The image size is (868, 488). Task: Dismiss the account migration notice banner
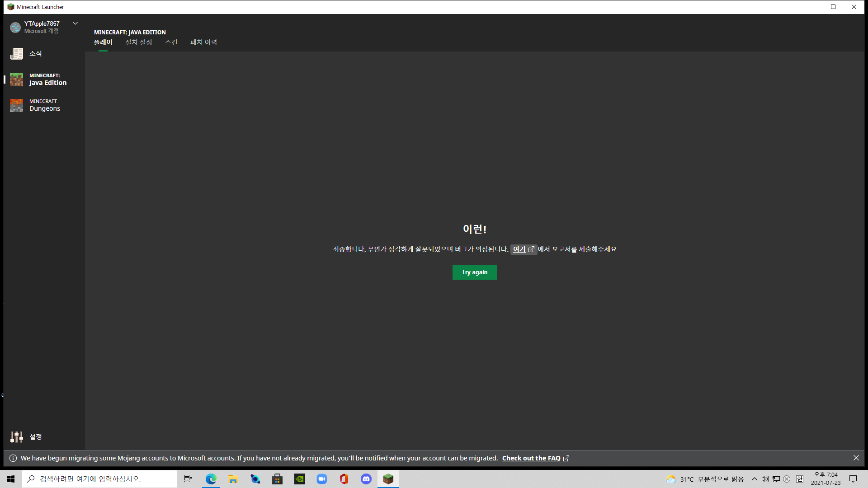click(x=856, y=458)
